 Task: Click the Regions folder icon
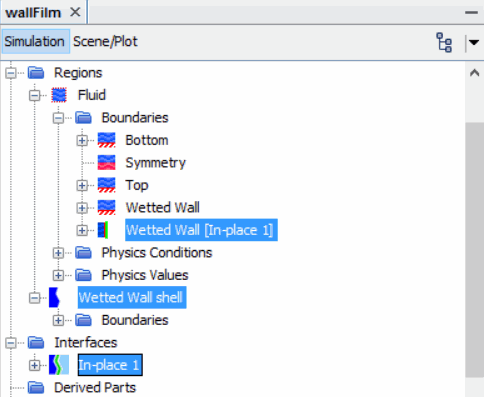36,73
